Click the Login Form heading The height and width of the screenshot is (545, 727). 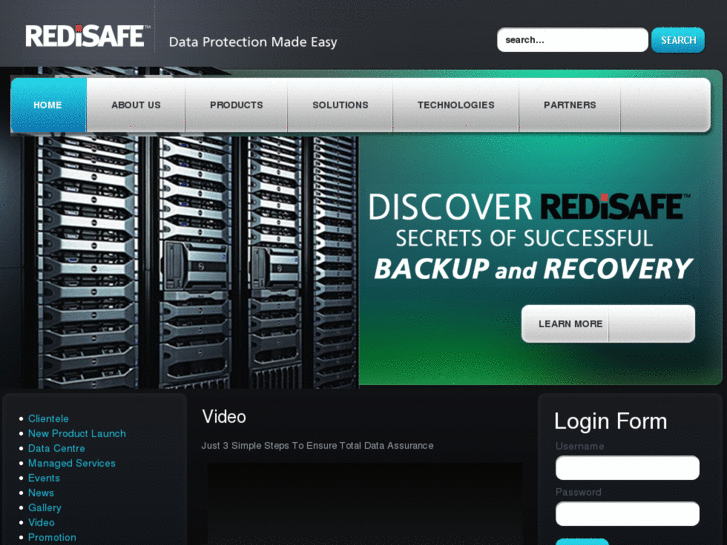[610, 422]
